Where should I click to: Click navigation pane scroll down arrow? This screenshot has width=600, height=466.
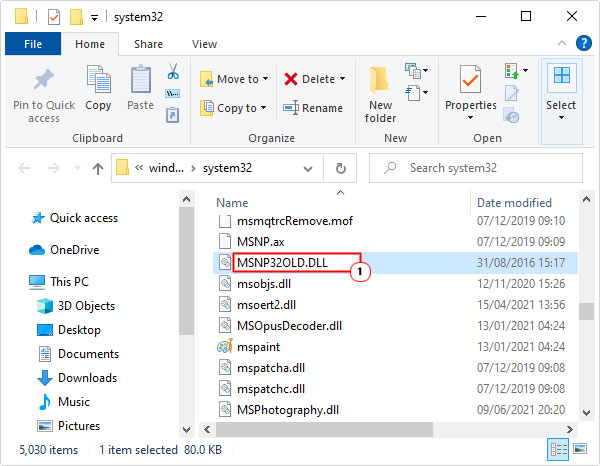pyautogui.click(x=186, y=429)
